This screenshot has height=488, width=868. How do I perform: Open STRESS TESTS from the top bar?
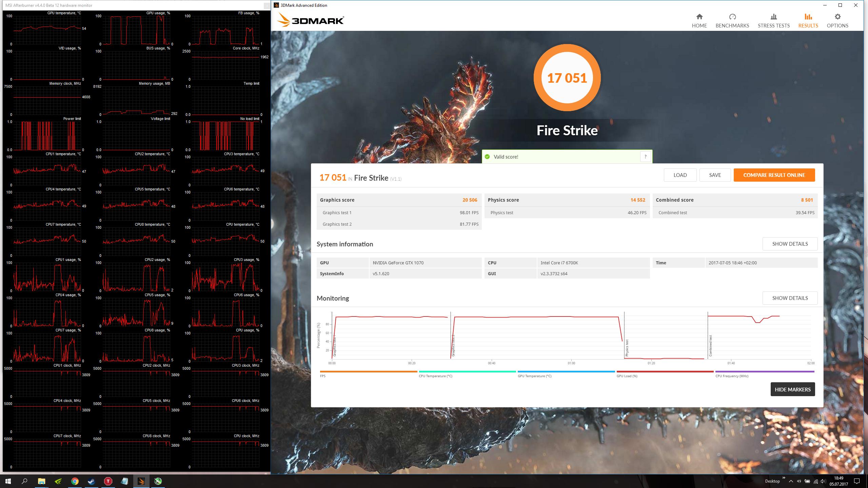[773, 20]
